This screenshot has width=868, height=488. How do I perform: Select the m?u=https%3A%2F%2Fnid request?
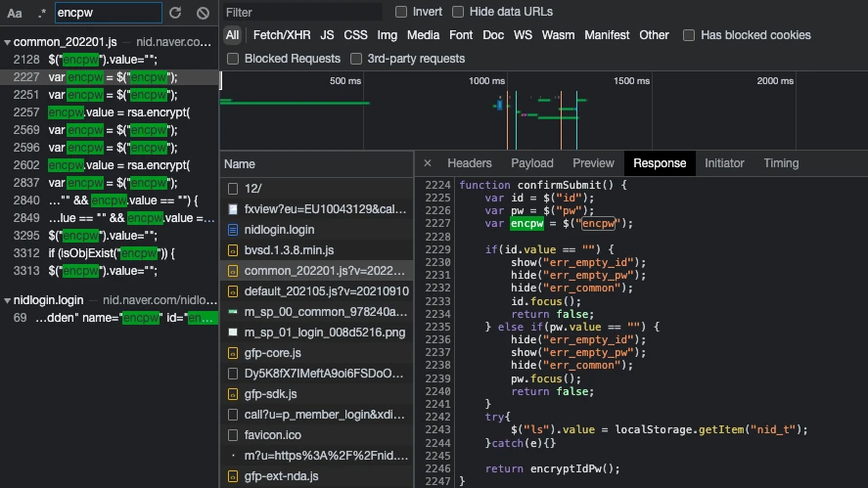pyautogui.click(x=317, y=456)
